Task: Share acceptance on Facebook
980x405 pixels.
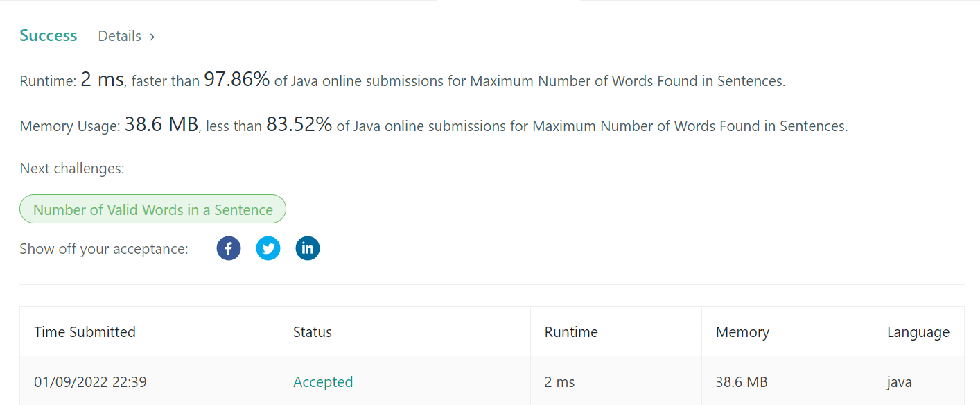Action: pos(229,248)
